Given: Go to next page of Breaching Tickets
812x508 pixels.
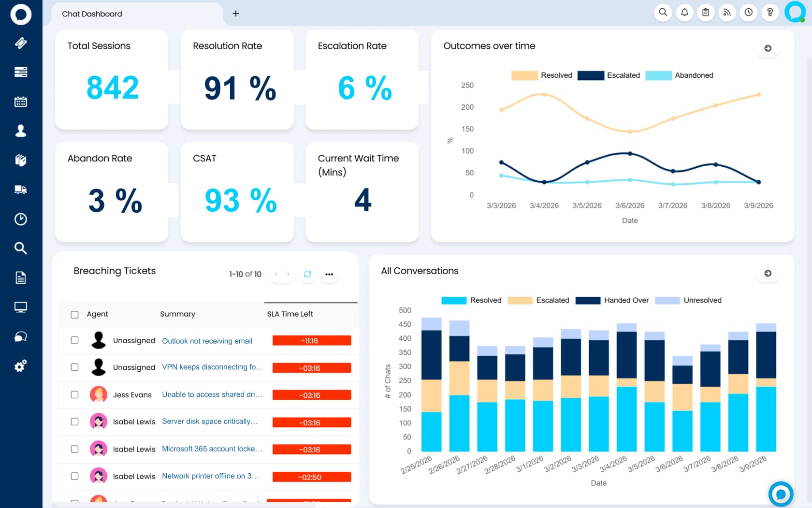Looking at the screenshot, I should (x=289, y=274).
